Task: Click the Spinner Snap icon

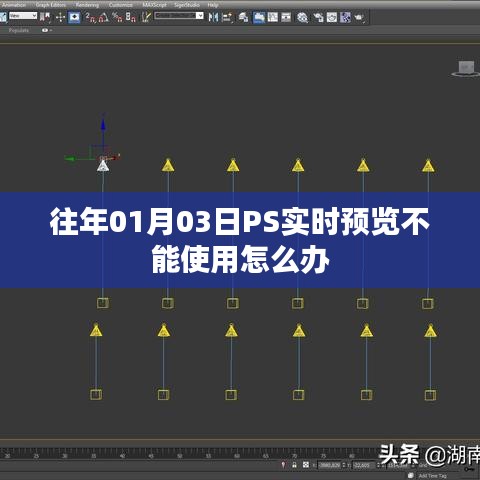Action: 130,17
